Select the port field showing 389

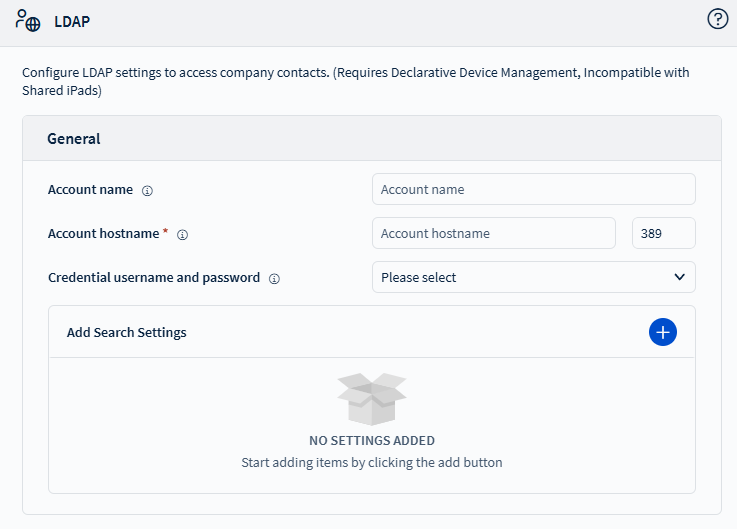click(663, 233)
